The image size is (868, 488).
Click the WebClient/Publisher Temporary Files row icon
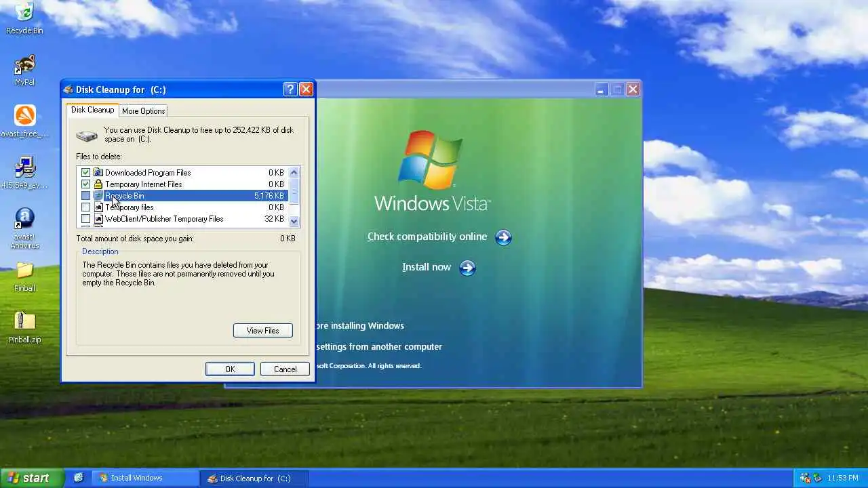pos(98,219)
